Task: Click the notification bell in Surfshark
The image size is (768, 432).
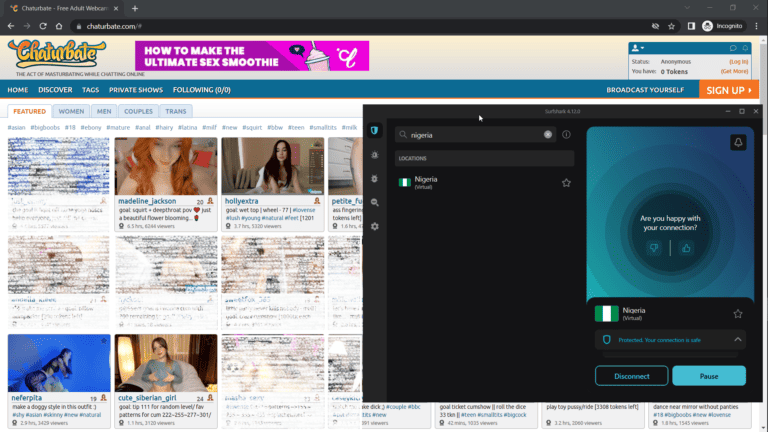Action: coord(738,143)
